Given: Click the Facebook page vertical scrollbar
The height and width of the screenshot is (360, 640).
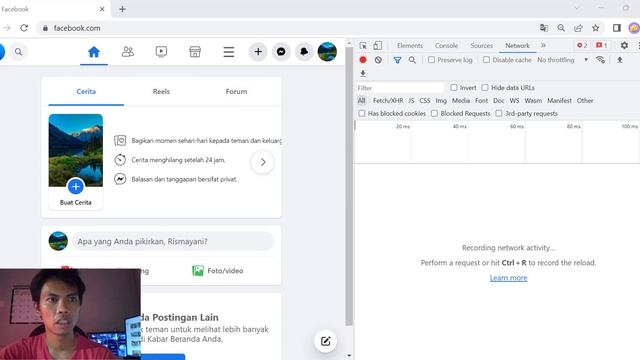Looking at the screenshot, I should click(349, 186).
